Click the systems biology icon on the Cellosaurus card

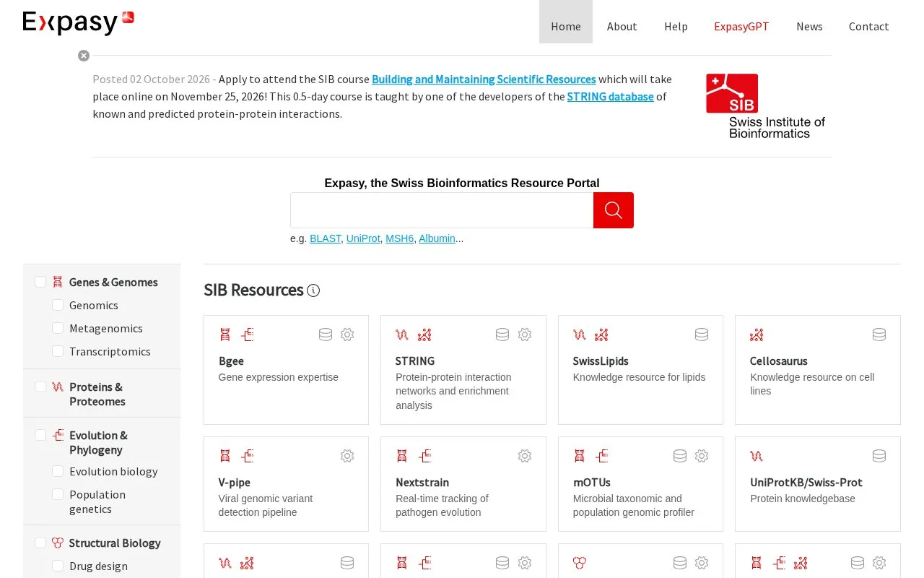coord(757,335)
